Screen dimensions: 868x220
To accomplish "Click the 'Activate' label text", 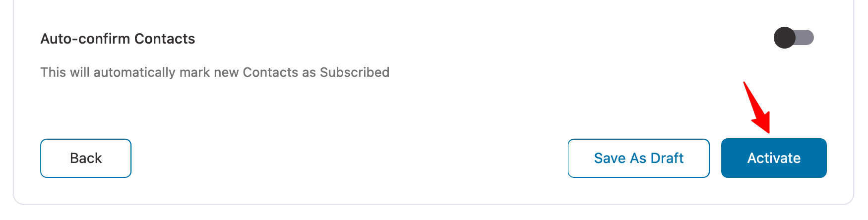I will click(774, 158).
